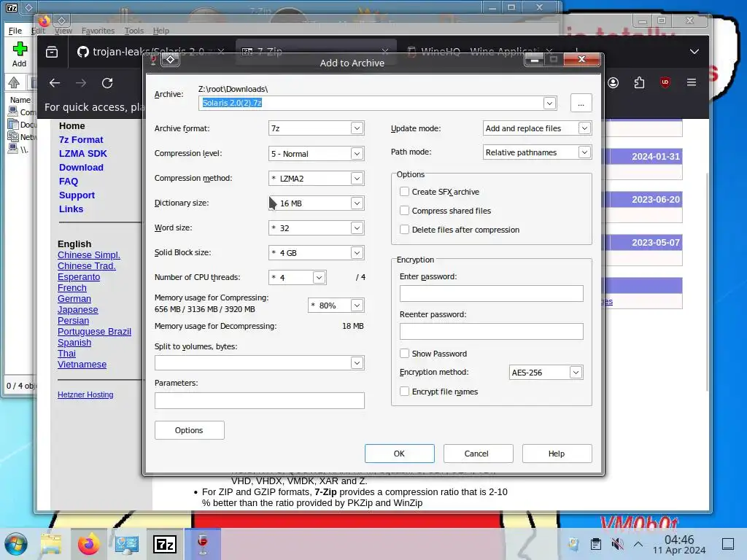The image size is (747, 560).
Task: Open memory usage percentage dropdown
Action: (x=357, y=306)
